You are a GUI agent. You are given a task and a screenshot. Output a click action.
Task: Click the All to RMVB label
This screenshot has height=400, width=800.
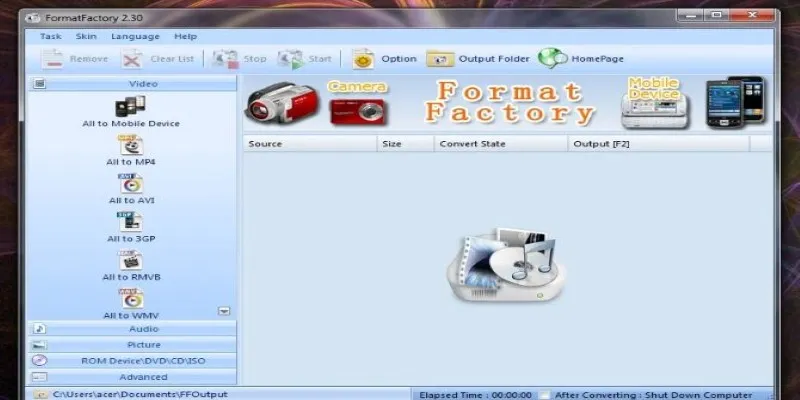(x=131, y=277)
